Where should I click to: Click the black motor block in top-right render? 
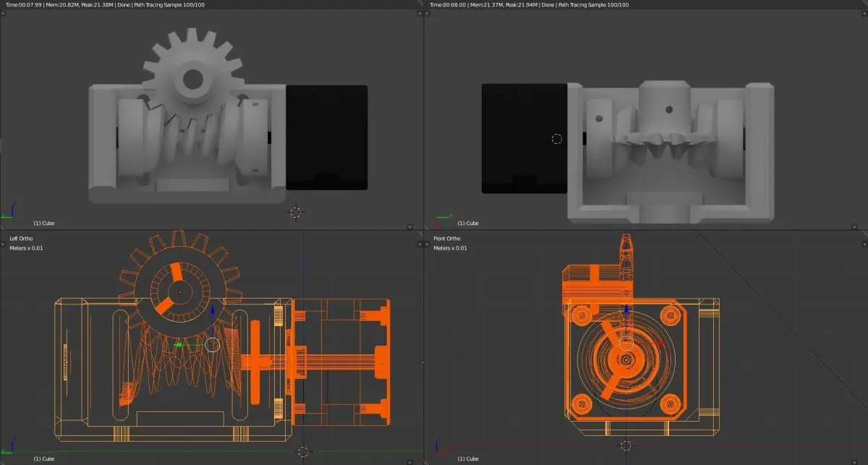pyautogui.click(x=524, y=138)
